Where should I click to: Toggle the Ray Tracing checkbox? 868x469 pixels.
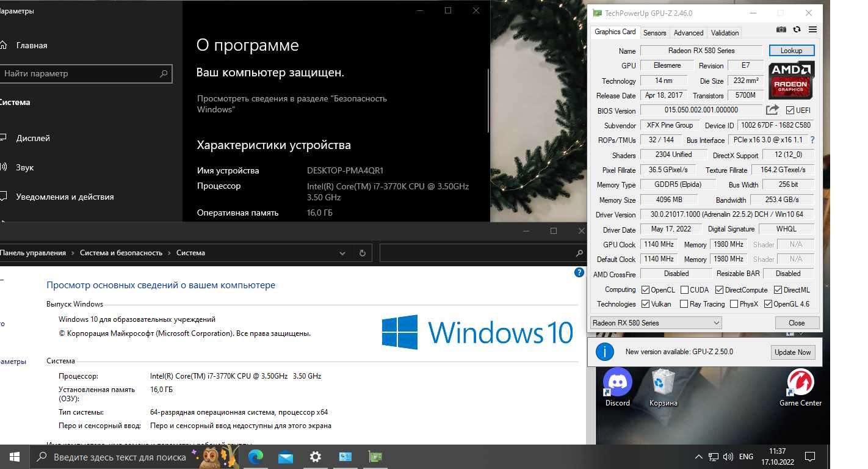coord(684,304)
